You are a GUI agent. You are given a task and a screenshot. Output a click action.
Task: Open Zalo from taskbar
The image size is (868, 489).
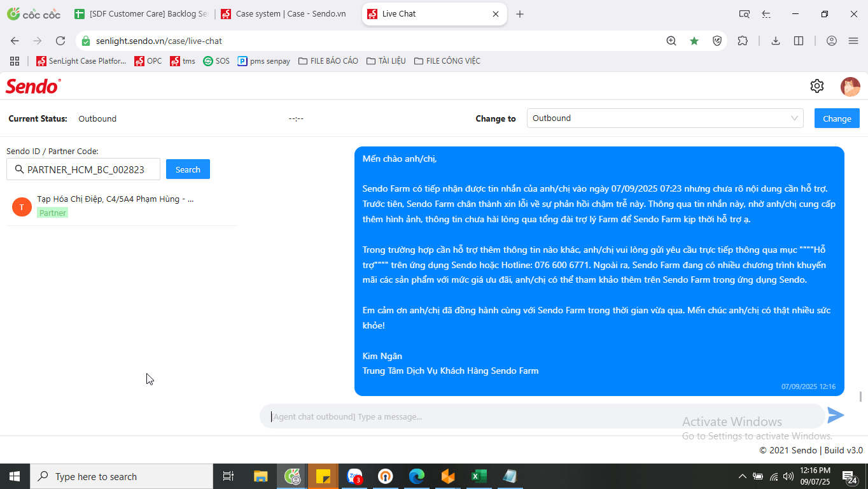tap(354, 476)
